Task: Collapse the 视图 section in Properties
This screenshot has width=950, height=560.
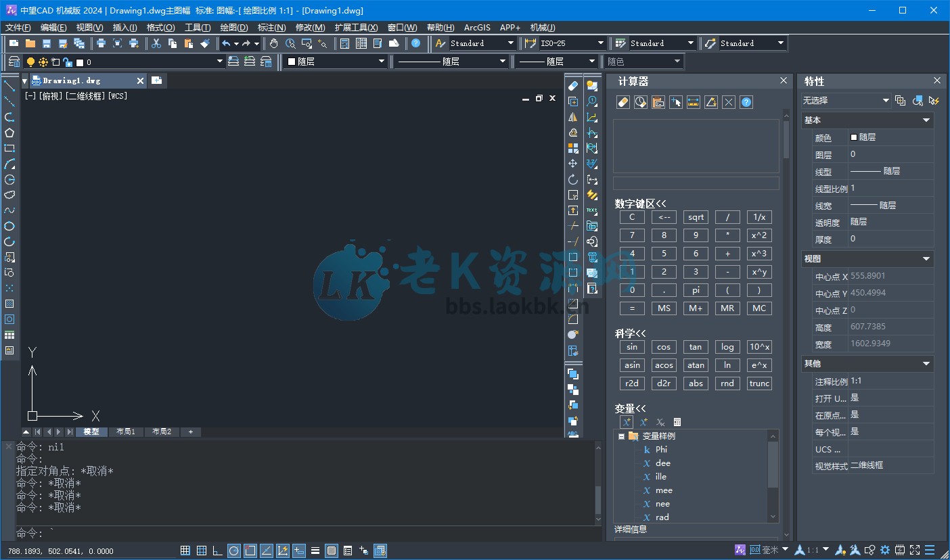Action: point(926,259)
